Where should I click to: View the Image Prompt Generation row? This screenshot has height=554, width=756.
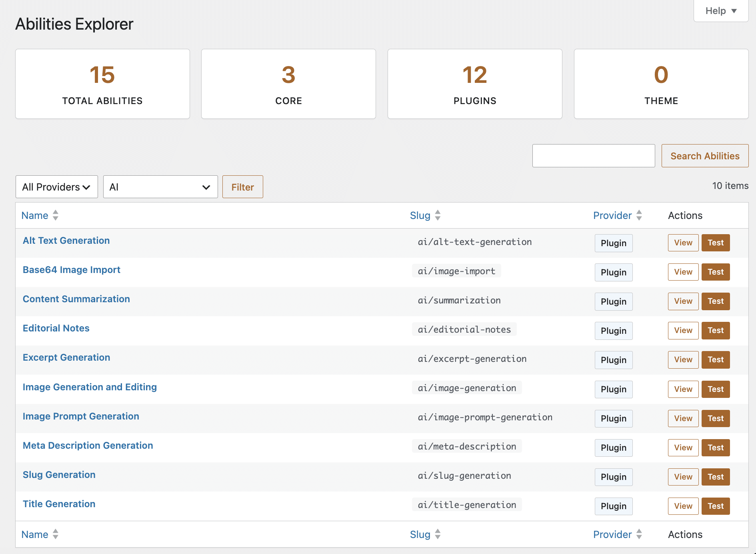pyautogui.click(x=683, y=418)
